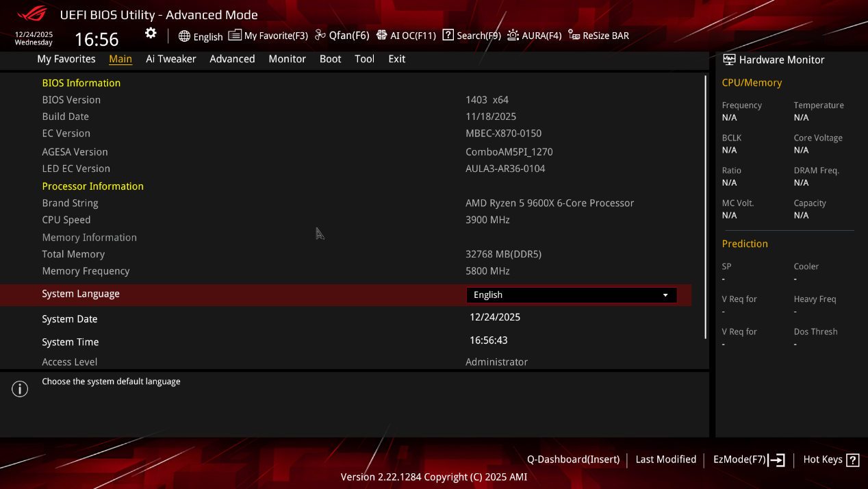This screenshot has width=868, height=489.
Task: Click LED EC value AULA3-AR36-0104
Action: (505, 168)
